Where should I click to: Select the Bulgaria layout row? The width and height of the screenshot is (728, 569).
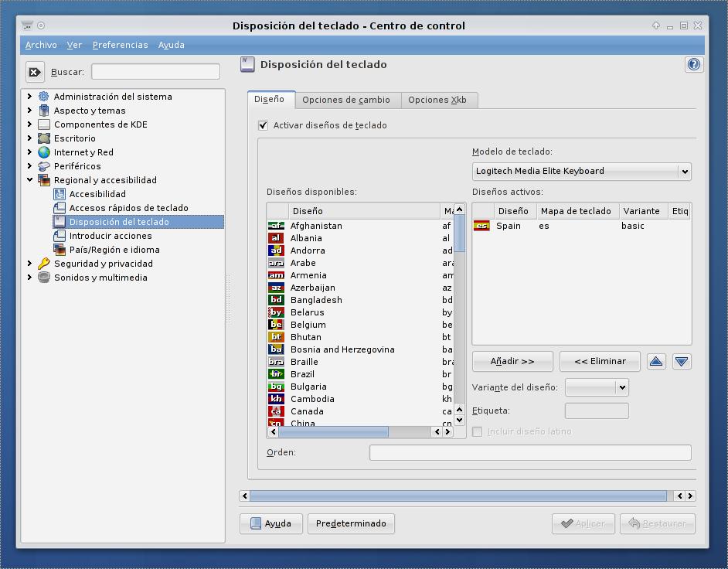coord(360,387)
